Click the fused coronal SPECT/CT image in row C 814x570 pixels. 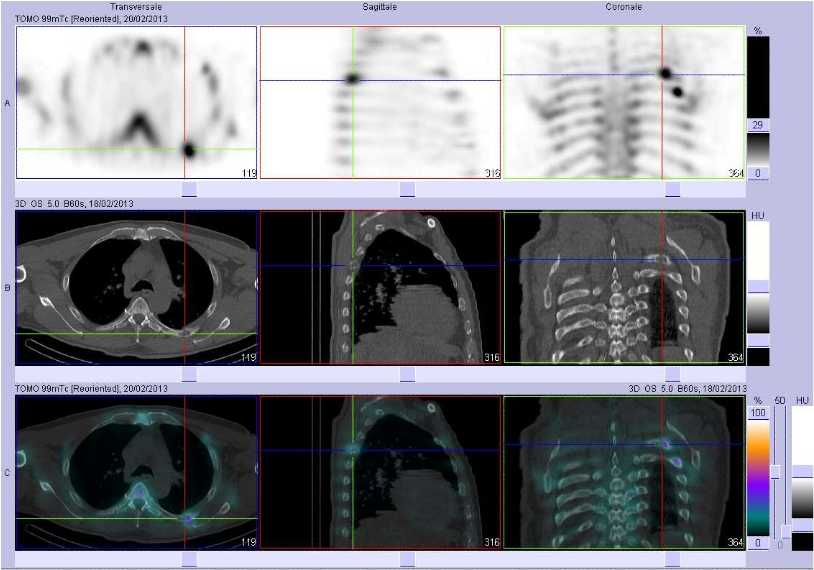[624, 472]
